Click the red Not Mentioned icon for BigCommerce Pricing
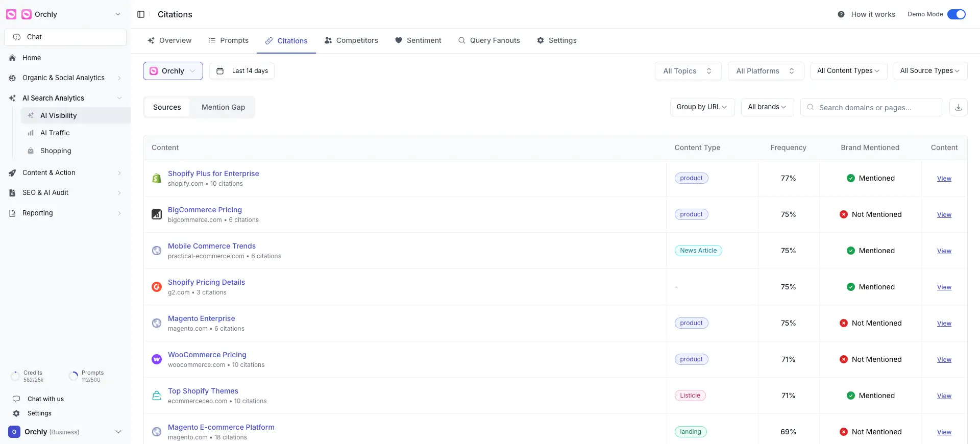The width and height of the screenshot is (980, 444). pos(844,214)
